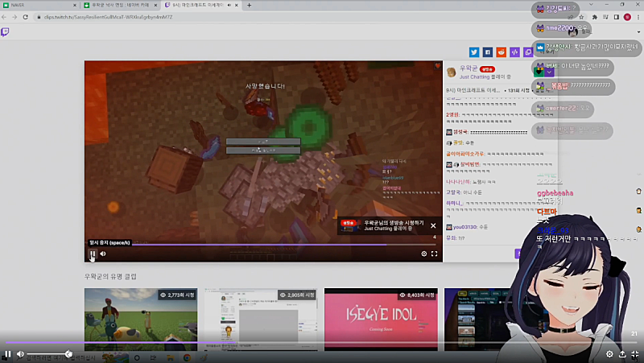The image size is (644, 363).
Task: Mute the outer video via its speaker icon
Action: point(20,354)
